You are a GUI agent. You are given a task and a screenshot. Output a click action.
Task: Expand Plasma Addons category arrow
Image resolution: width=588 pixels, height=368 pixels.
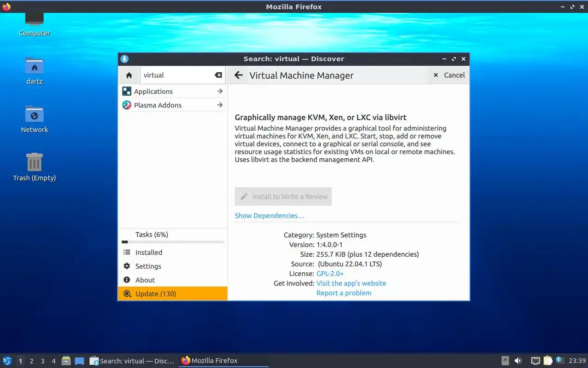[220, 105]
